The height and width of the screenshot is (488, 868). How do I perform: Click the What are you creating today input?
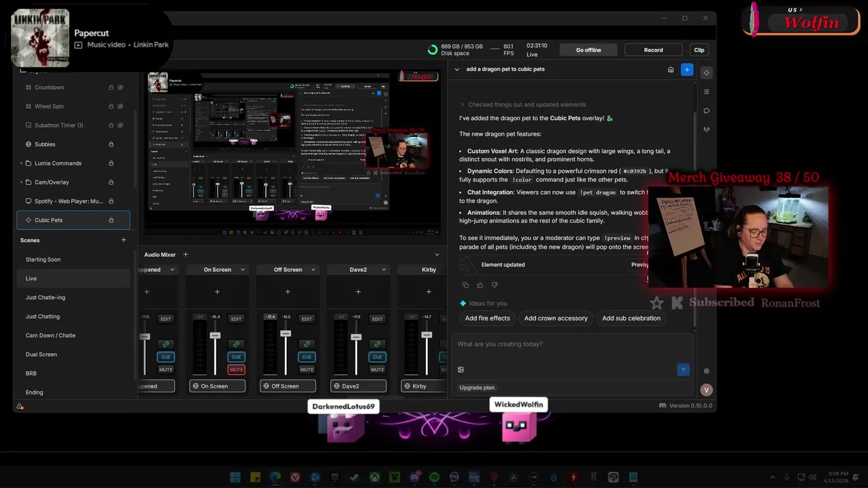(573, 344)
